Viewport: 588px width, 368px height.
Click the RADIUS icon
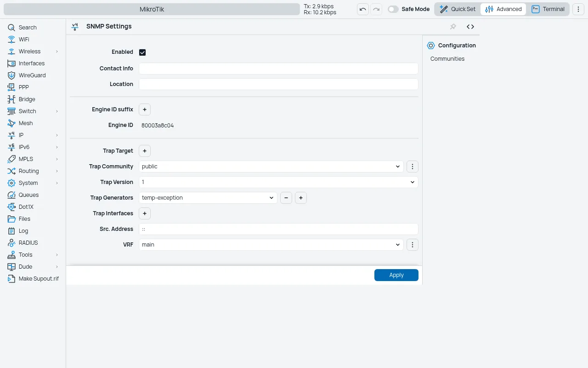[x=11, y=243]
